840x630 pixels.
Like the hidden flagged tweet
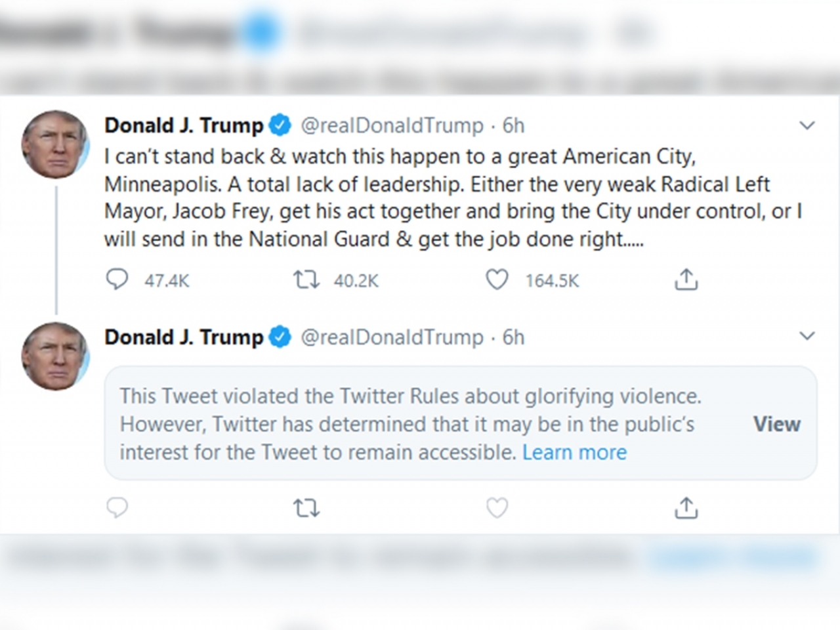[497, 508]
